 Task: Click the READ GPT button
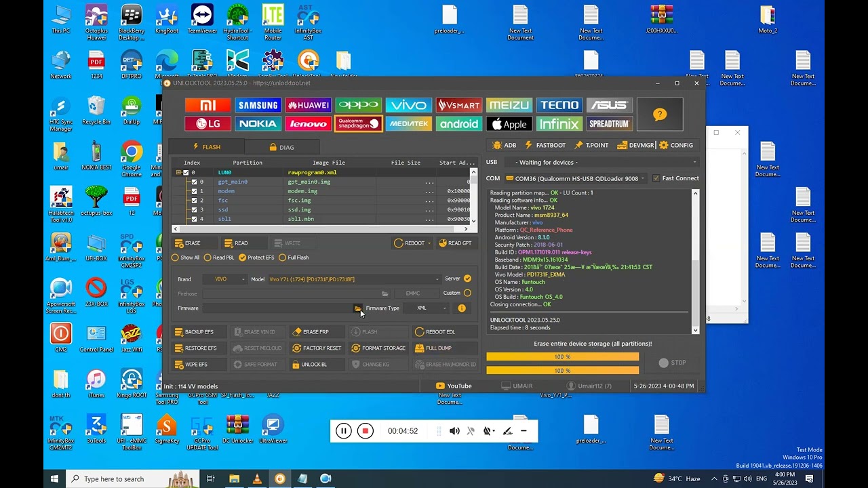(x=455, y=243)
